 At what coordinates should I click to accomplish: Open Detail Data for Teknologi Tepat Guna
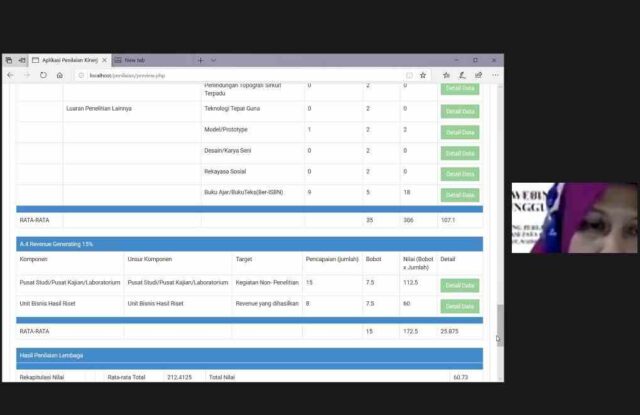tap(460, 111)
